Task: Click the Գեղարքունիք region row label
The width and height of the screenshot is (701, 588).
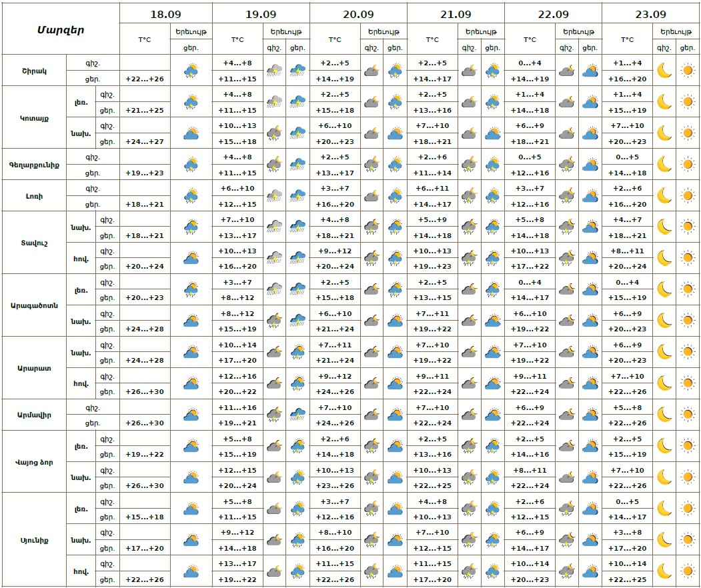Action: tap(33, 164)
